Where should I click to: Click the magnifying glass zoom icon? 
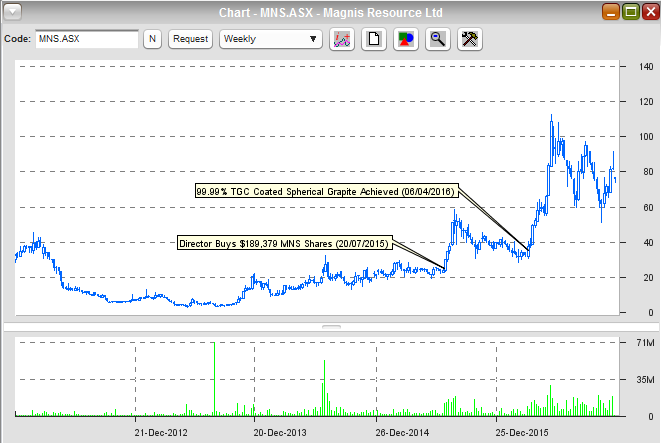pos(438,39)
